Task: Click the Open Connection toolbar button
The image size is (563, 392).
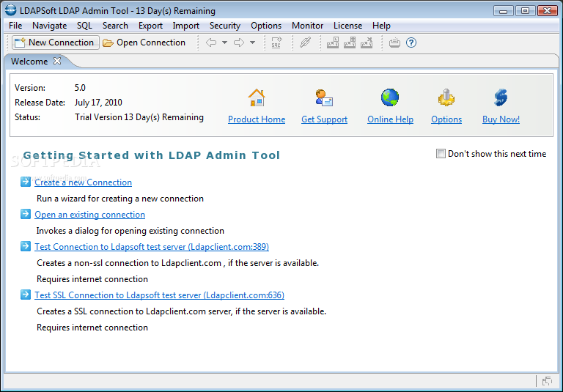Action: pos(144,42)
